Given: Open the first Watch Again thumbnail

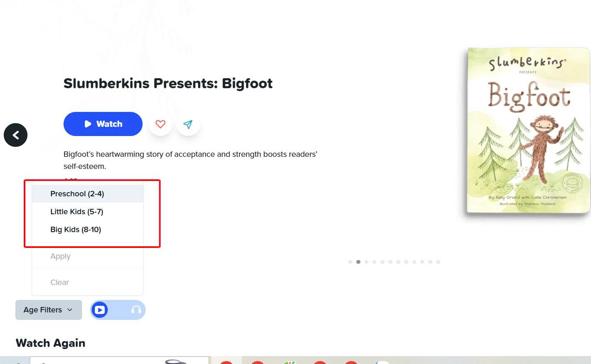Looking at the screenshot, I should click(x=119, y=360).
